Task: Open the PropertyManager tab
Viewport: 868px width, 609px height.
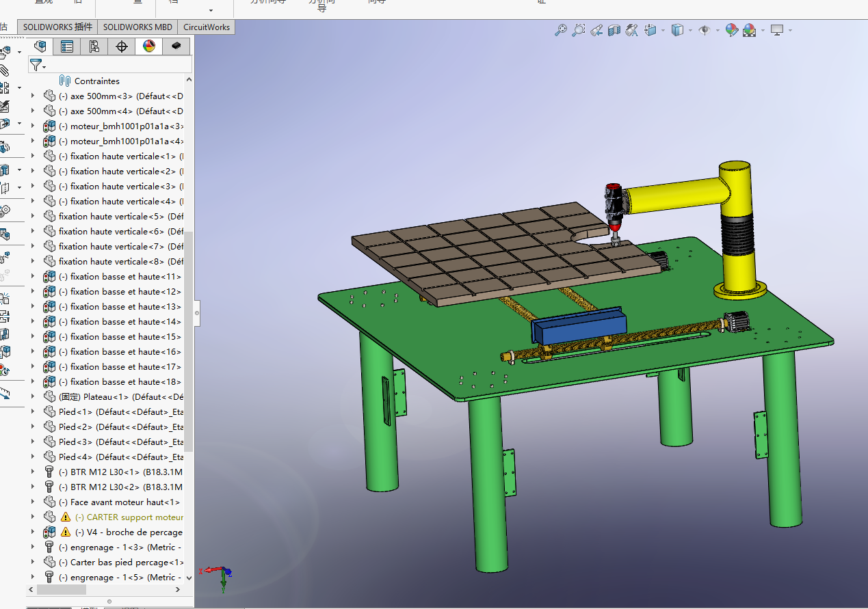Action: pos(67,46)
